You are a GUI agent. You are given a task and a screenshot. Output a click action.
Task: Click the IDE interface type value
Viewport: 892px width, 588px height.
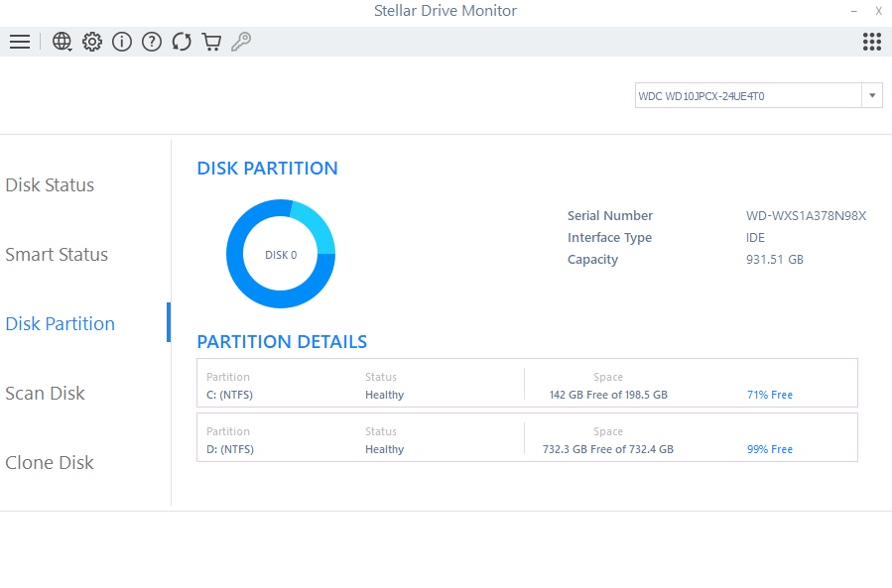[755, 237]
